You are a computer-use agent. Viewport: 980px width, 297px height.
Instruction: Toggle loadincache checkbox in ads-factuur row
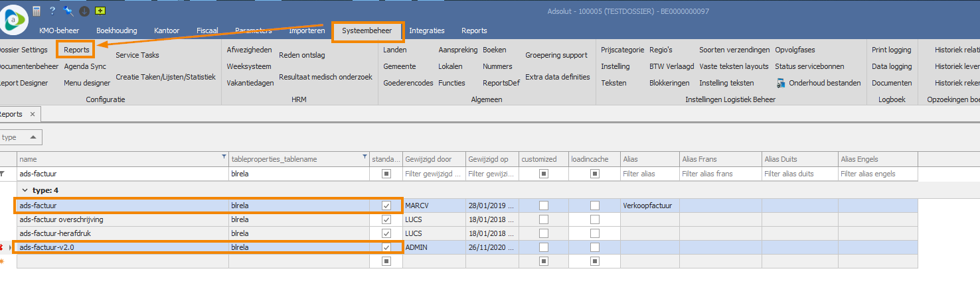[595, 206]
